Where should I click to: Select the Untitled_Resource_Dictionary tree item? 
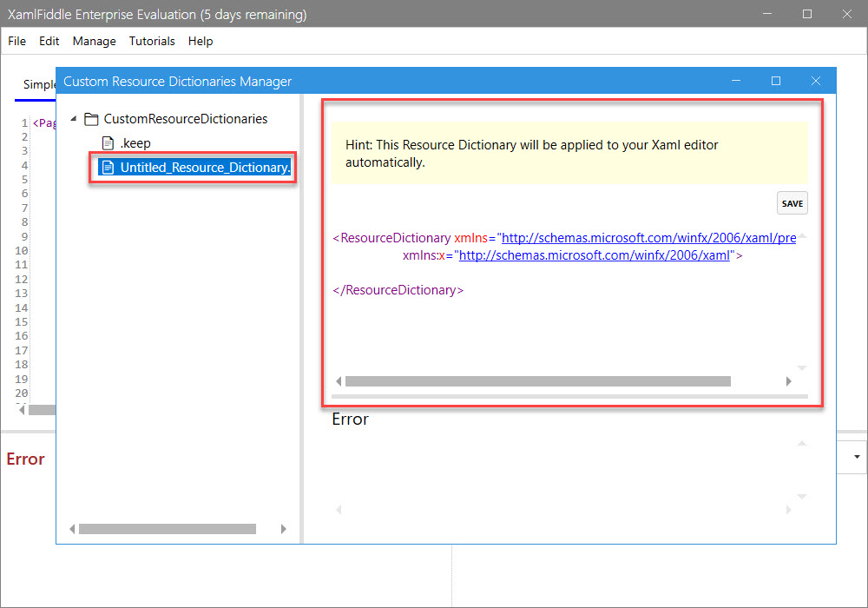click(x=194, y=168)
